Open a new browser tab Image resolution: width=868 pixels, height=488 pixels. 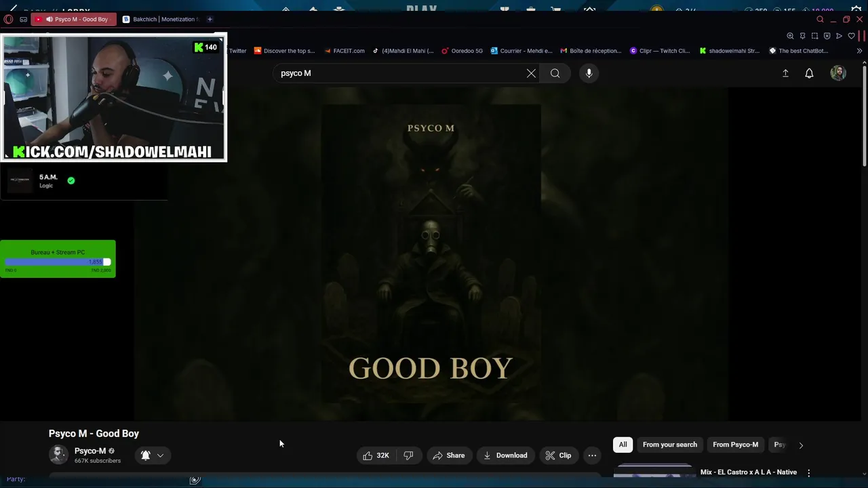tap(210, 19)
